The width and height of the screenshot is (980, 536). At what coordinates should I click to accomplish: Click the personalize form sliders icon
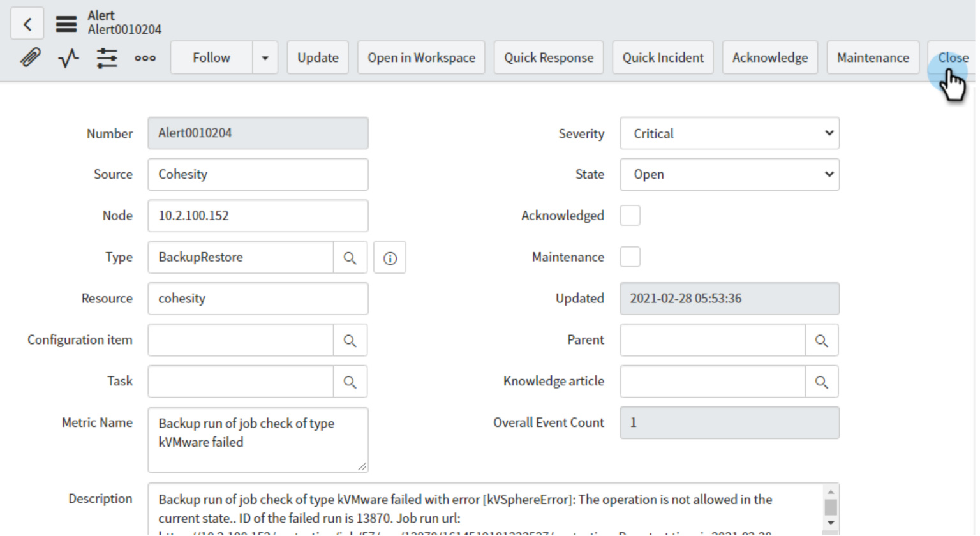(107, 57)
